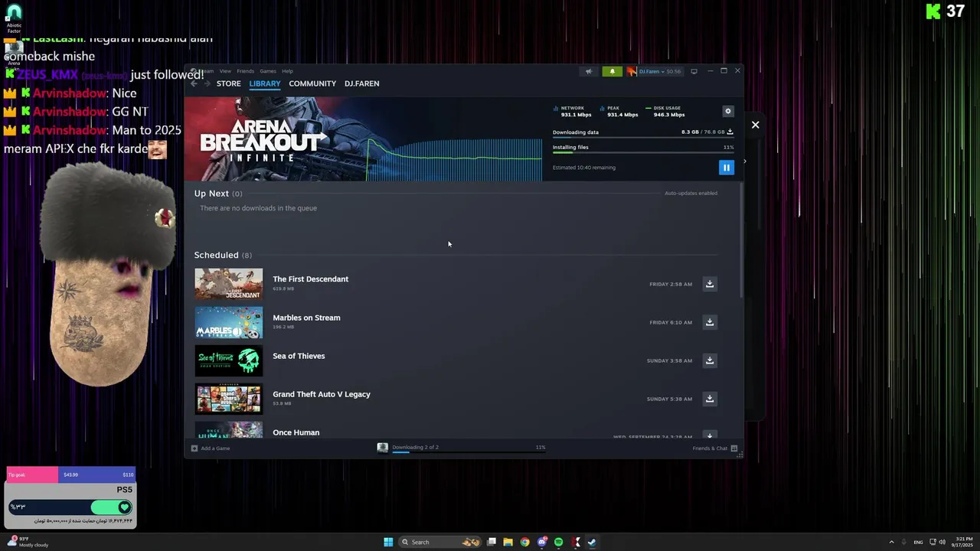The height and width of the screenshot is (551, 980).
Task: Open the weather widget on taskbar
Action: [x=27, y=542]
